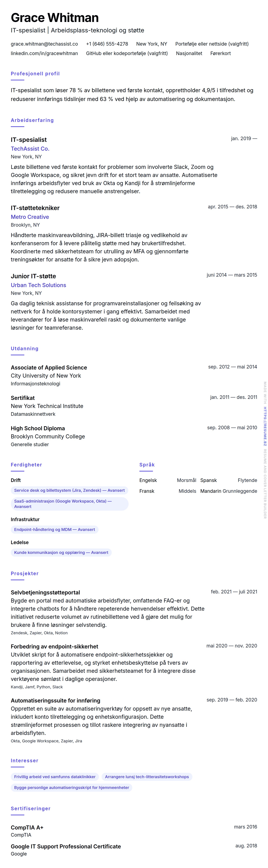Click the Endpoint-håndtering og MDM skill tag
The height and width of the screenshot is (868, 268).
click(x=55, y=529)
